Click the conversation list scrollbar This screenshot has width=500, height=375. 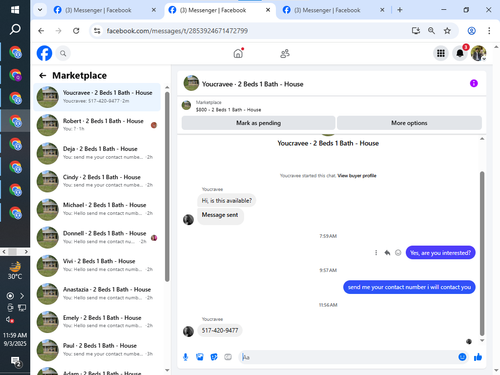(x=167, y=187)
